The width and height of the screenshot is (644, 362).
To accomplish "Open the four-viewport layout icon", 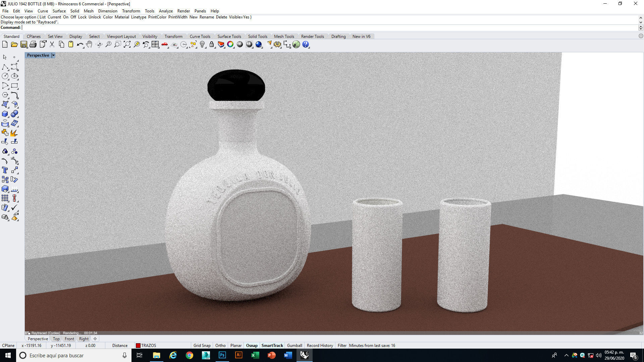I will (x=155, y=45).
